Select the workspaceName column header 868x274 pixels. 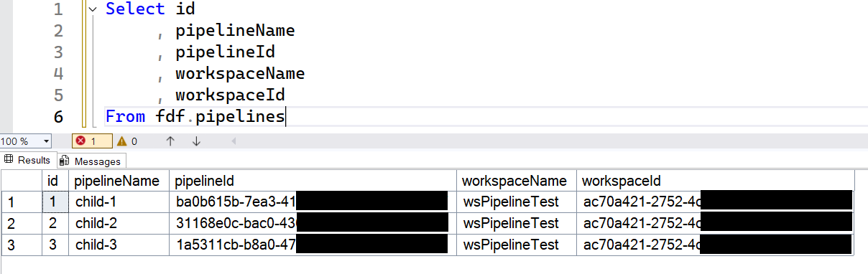pos(517,181)
